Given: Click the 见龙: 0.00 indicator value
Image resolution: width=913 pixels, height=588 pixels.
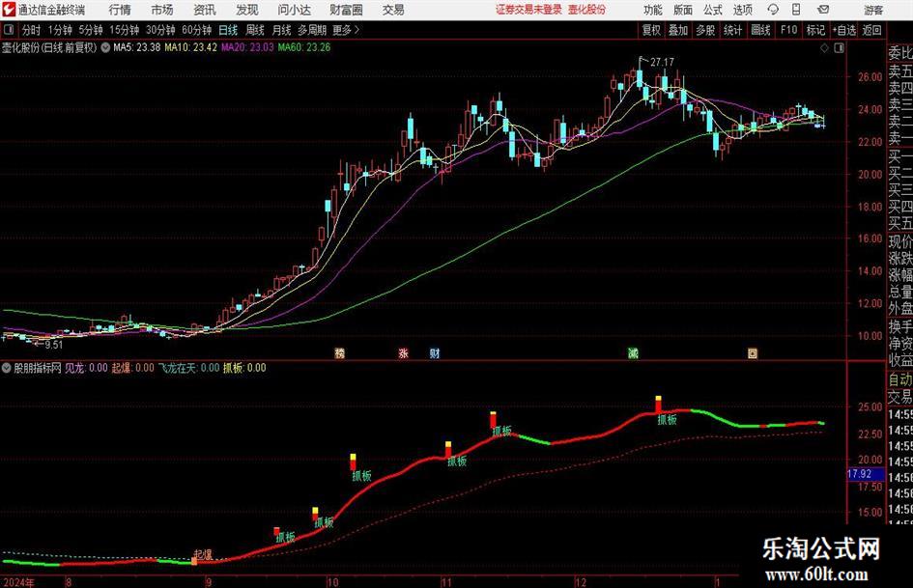Looking at the screenshot, I should point(86,368).
